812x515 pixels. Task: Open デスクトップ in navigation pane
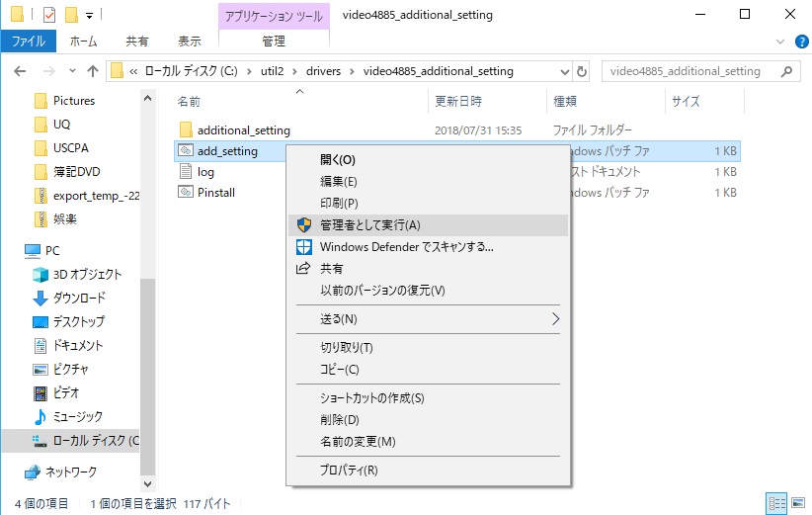(x=78, y=321)
